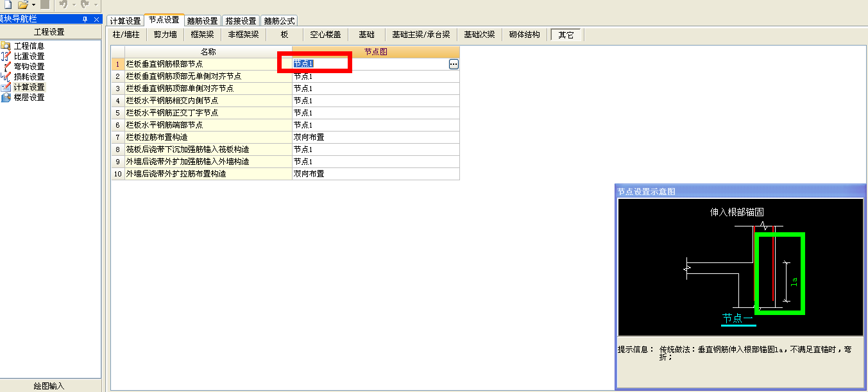This screenshot has height=392, width=868.
Task: Click the 工程信息 icon
Action: pos(6,46)
